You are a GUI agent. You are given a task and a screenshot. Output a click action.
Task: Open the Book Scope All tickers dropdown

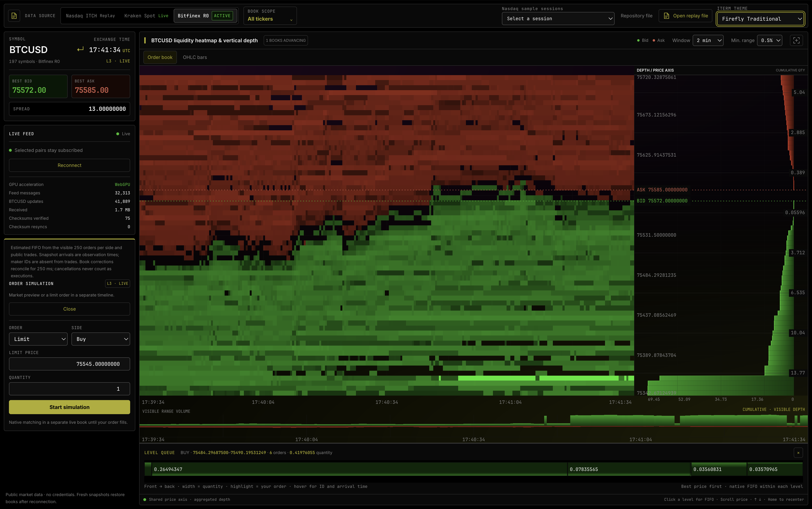point(270,16)
